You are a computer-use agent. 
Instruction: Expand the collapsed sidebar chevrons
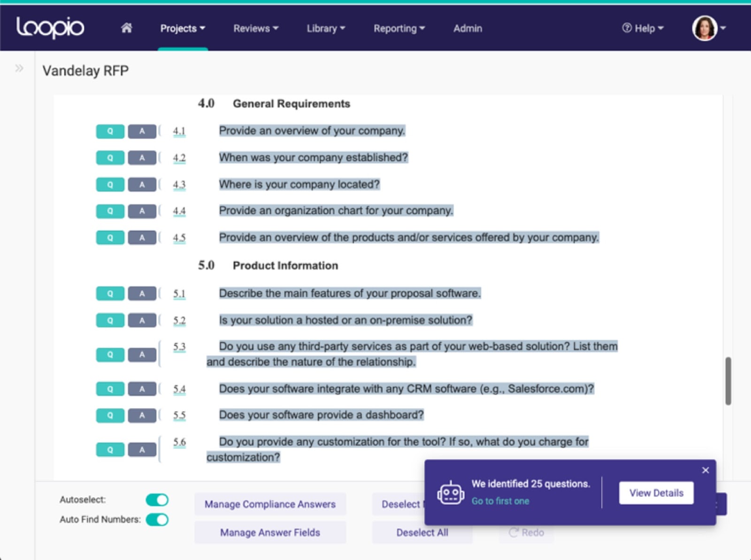click(x=19, y=69)
